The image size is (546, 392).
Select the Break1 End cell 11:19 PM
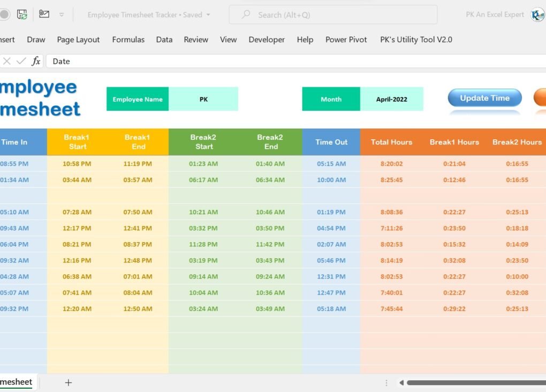click(x=138, y=163)
